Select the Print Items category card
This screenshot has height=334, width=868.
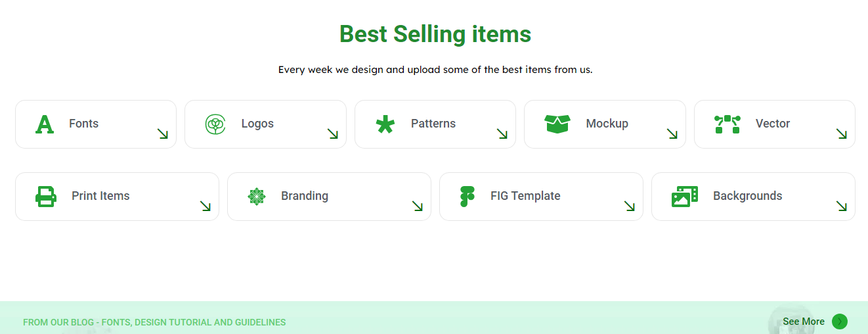point(117,197)
